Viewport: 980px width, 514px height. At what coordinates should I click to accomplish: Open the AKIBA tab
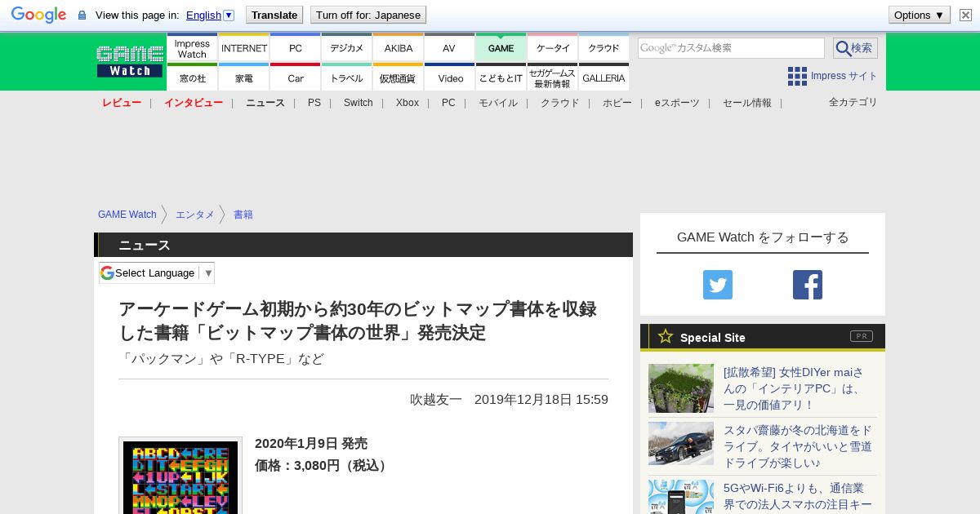tap(399, 48)
